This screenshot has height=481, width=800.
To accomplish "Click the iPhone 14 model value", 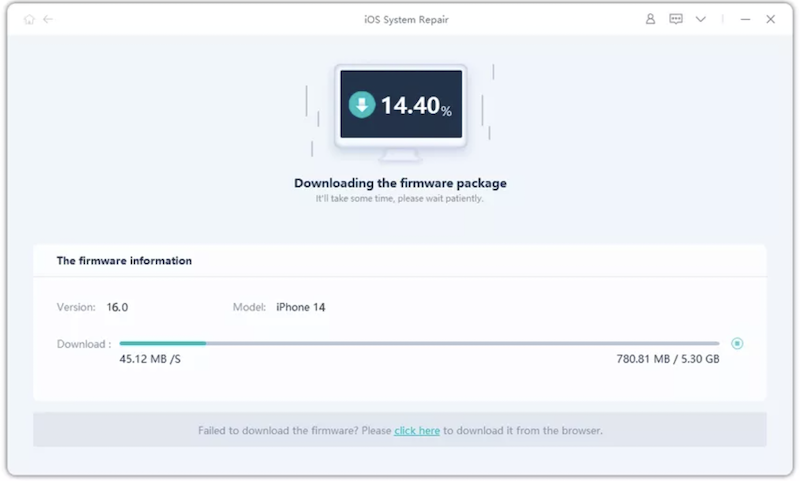I will tap(300, 307).
